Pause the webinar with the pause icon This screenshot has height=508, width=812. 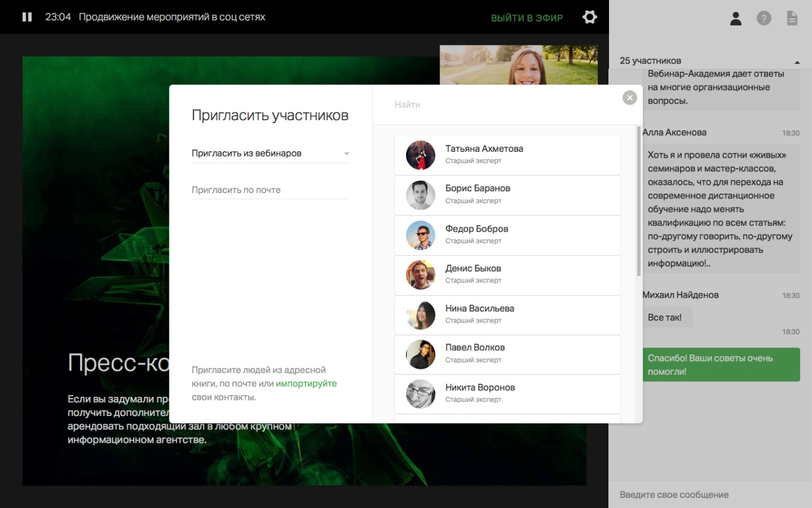27,17
